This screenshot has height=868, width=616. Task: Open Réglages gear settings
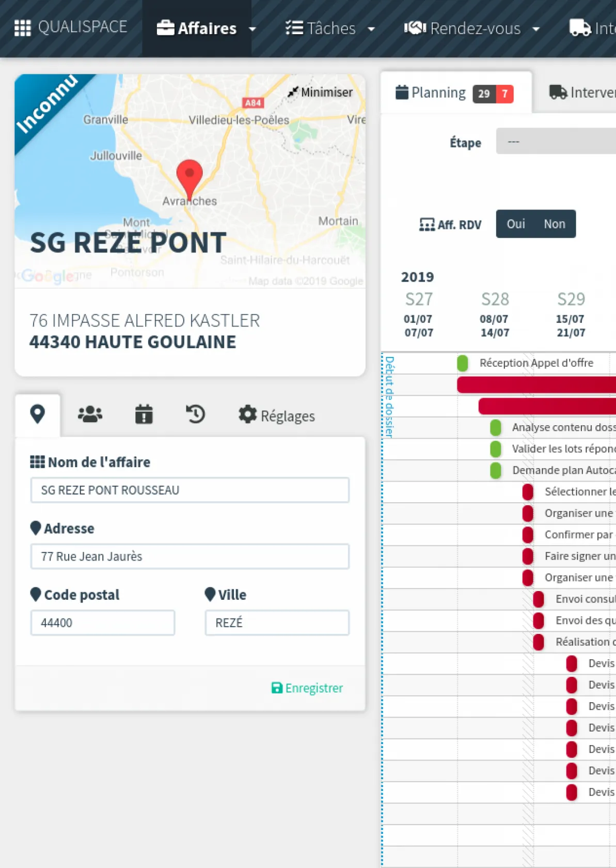(x=277, y=415)
